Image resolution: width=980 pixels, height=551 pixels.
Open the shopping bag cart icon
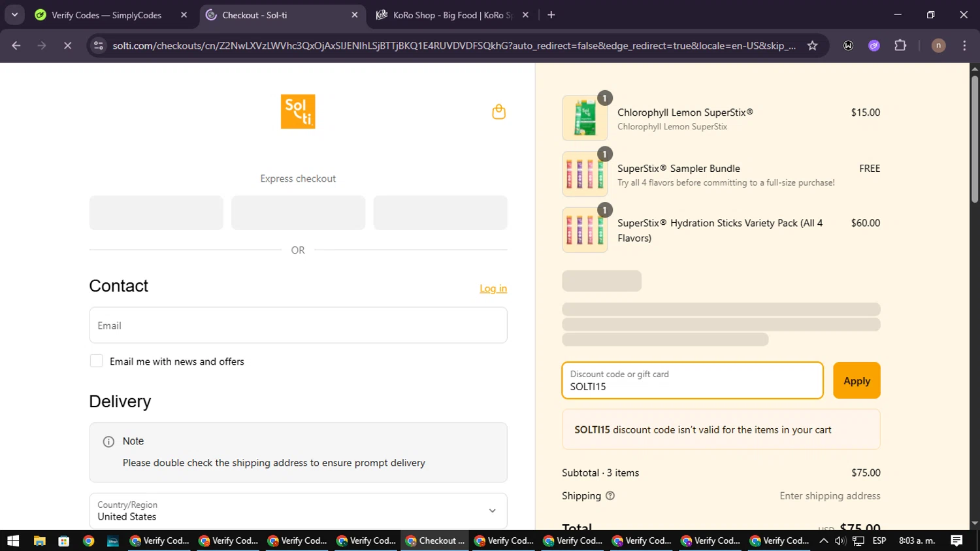498,112
